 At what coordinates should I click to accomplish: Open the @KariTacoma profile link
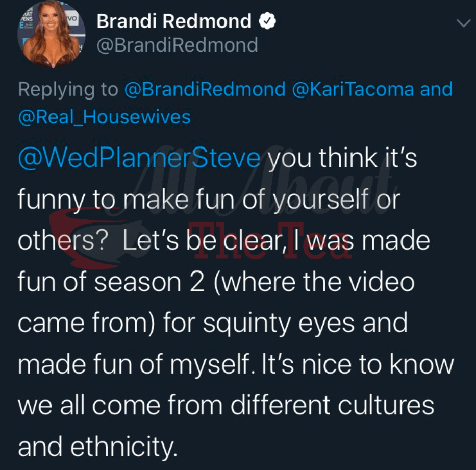coord(353,89)
